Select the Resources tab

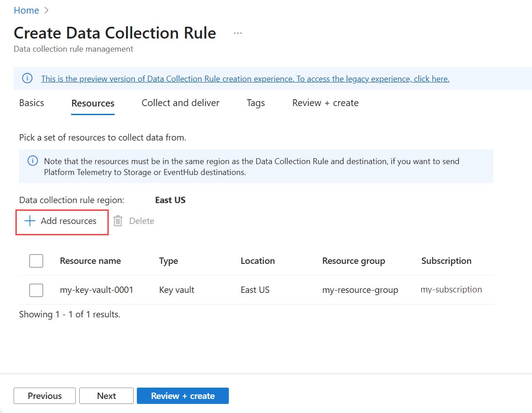point(93,103)
